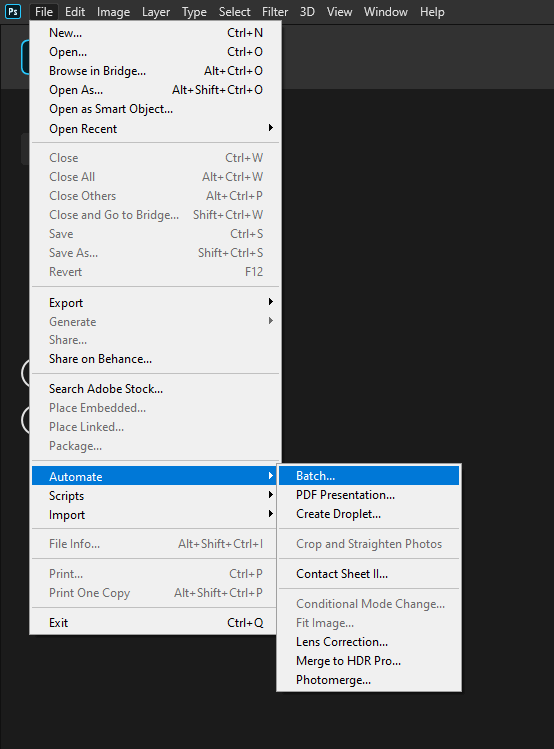Image resolution: width=554 pixels, height=749 pixels.
Task: Expand the Import submenu
Action: click(155, 515)
